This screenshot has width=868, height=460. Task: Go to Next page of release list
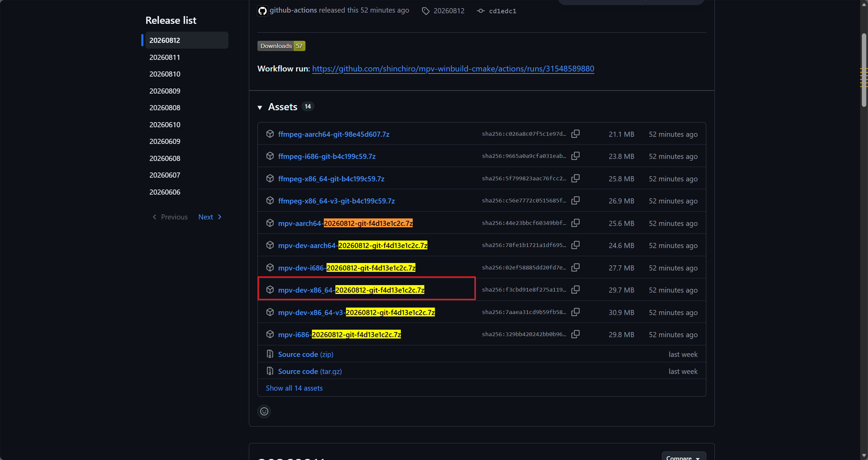click(x=210, y=217)
